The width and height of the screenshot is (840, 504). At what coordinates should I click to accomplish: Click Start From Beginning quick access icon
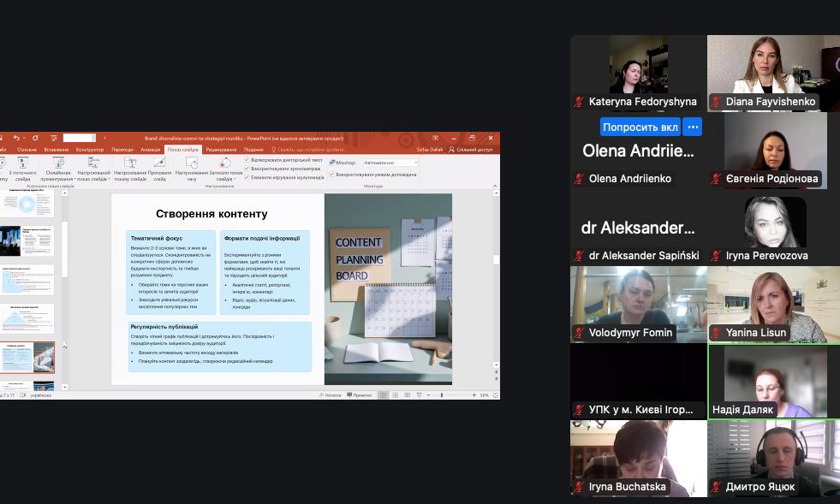coord(54,138)
